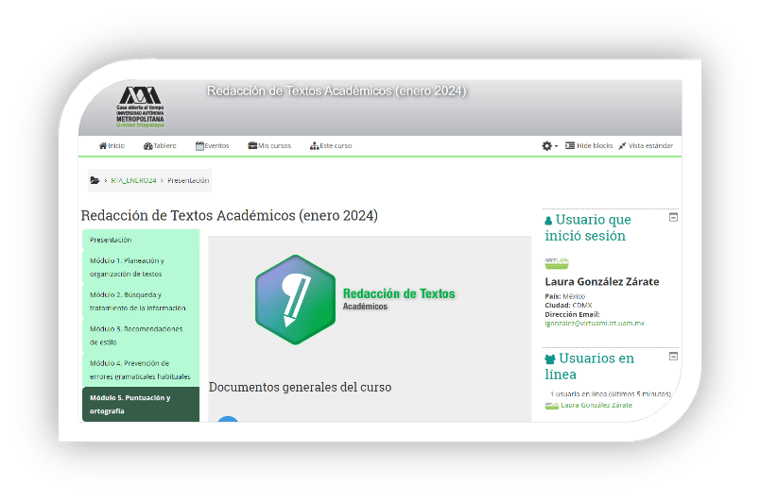Open Módulo 3 Recomendaciones de estilo

coord(129,335)
